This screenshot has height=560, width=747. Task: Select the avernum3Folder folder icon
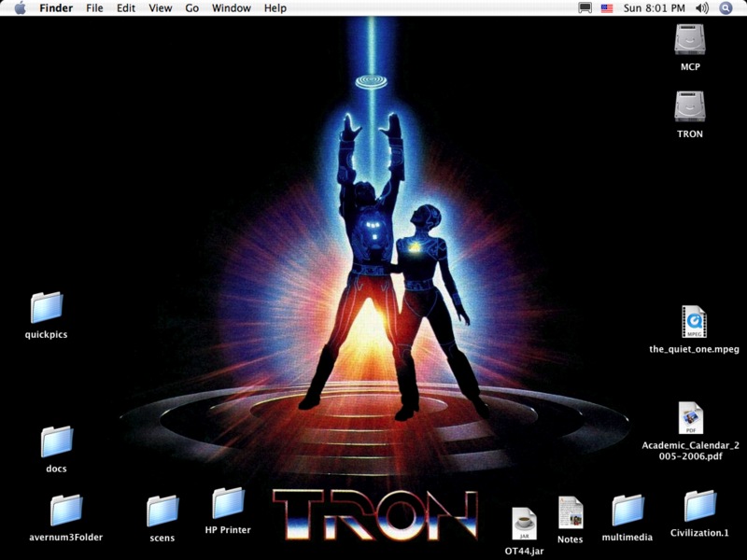[64, 510]
